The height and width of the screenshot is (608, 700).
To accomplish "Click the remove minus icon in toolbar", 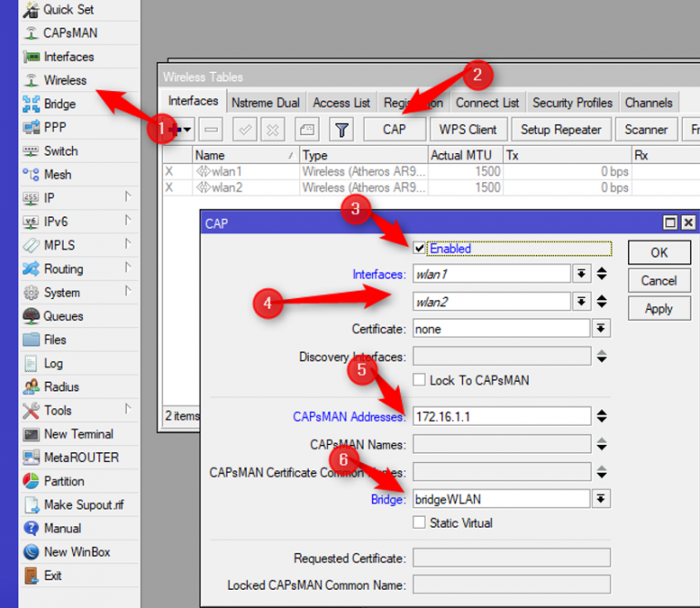I will click(x=211, y=129).
